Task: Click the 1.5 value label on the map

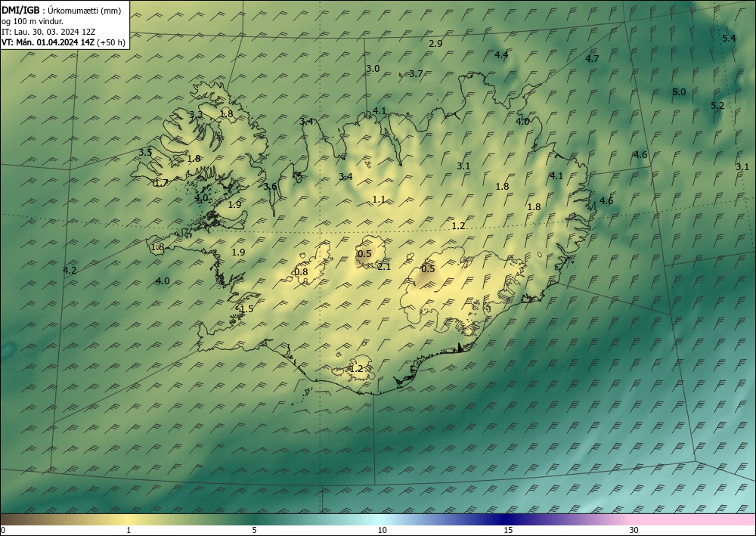Action: [247, 309]
